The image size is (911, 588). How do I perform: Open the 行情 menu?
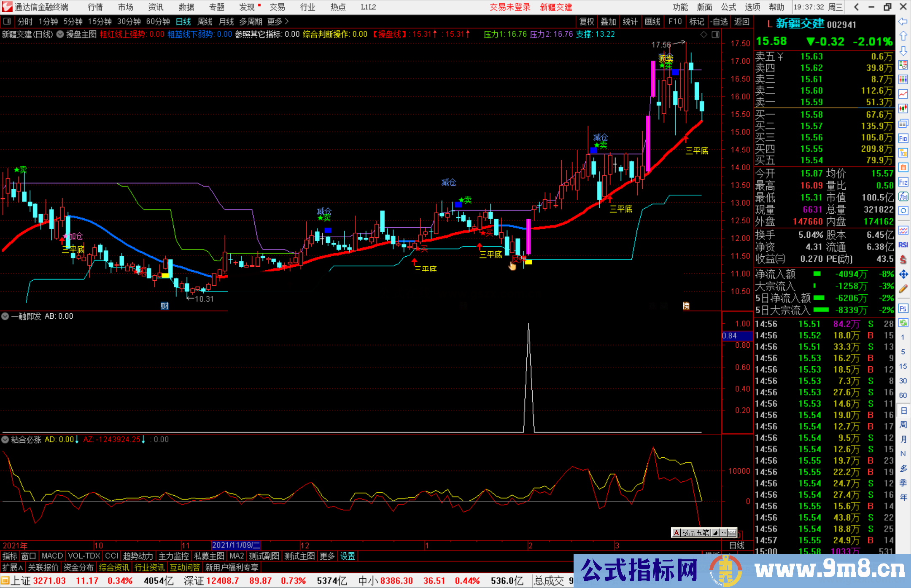[x=95, y=7]
